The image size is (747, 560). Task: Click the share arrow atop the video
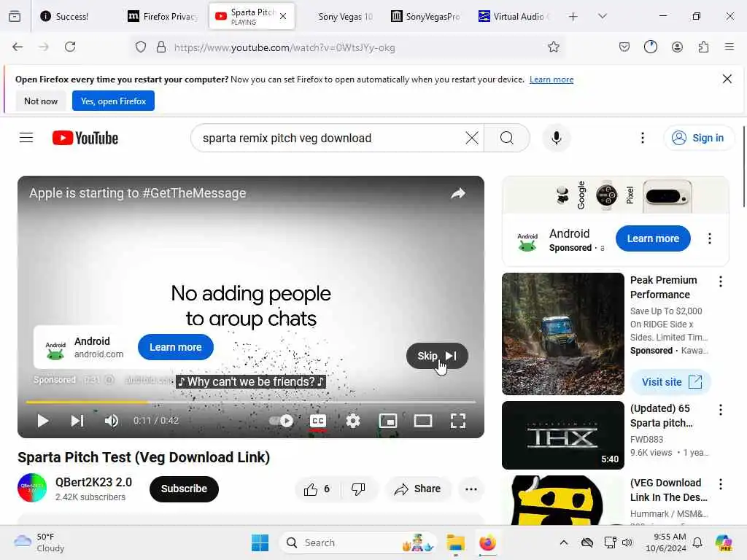tap(458, 193)
